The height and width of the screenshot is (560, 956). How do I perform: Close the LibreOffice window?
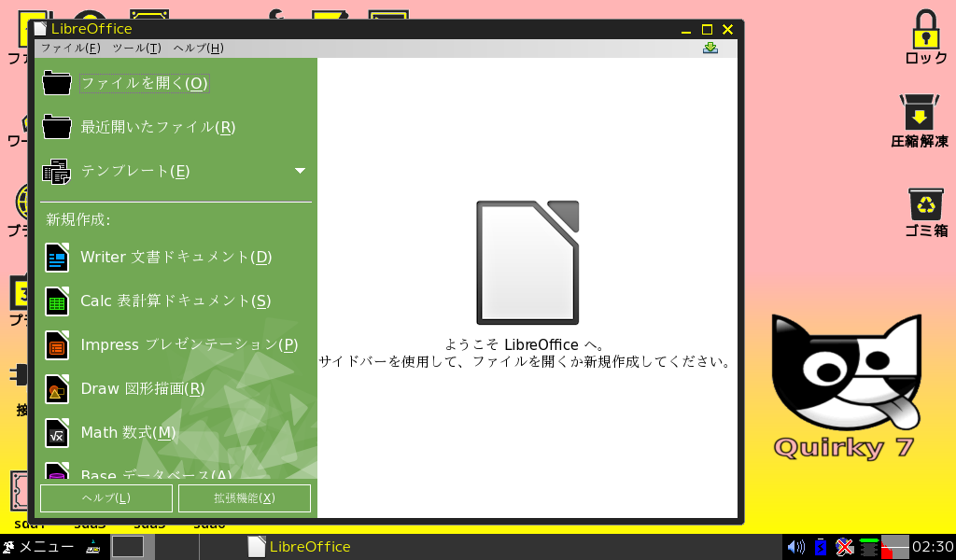tap(727, 29)
